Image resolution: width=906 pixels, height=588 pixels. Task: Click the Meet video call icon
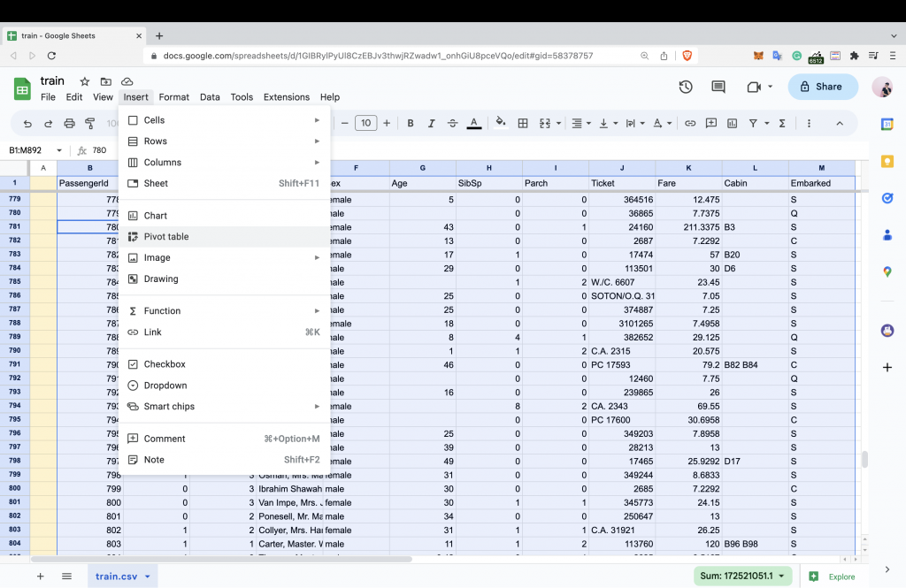(754, 87)
